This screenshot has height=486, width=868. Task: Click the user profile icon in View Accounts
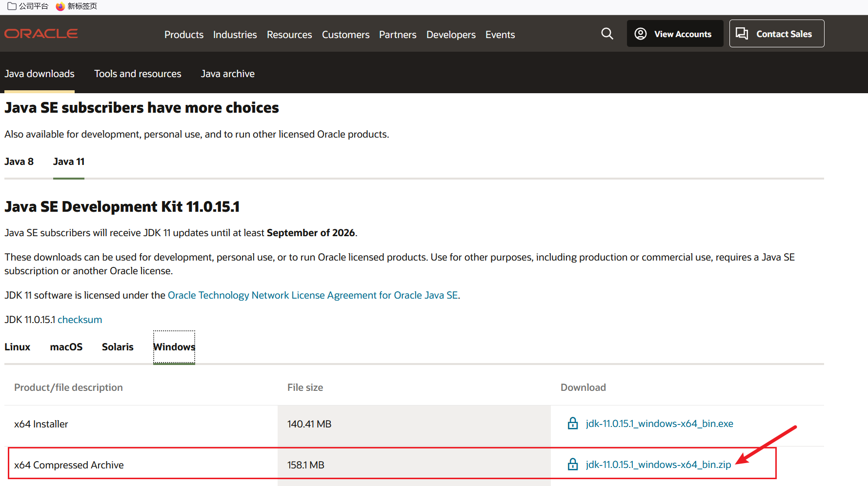641,34
